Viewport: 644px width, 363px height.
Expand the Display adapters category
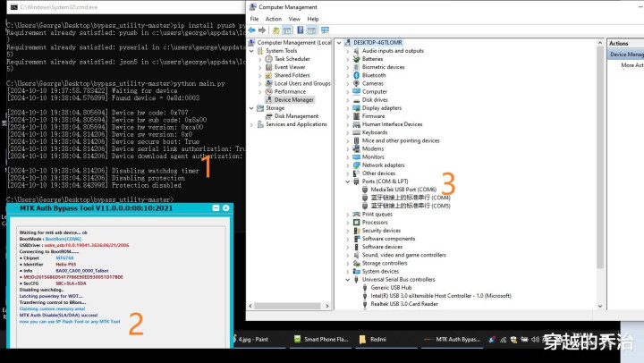click(x=348, y=108)
